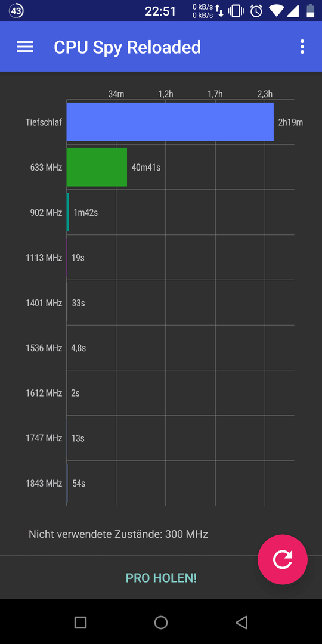Open the three-dot overflow menu

tap(302, 47)
